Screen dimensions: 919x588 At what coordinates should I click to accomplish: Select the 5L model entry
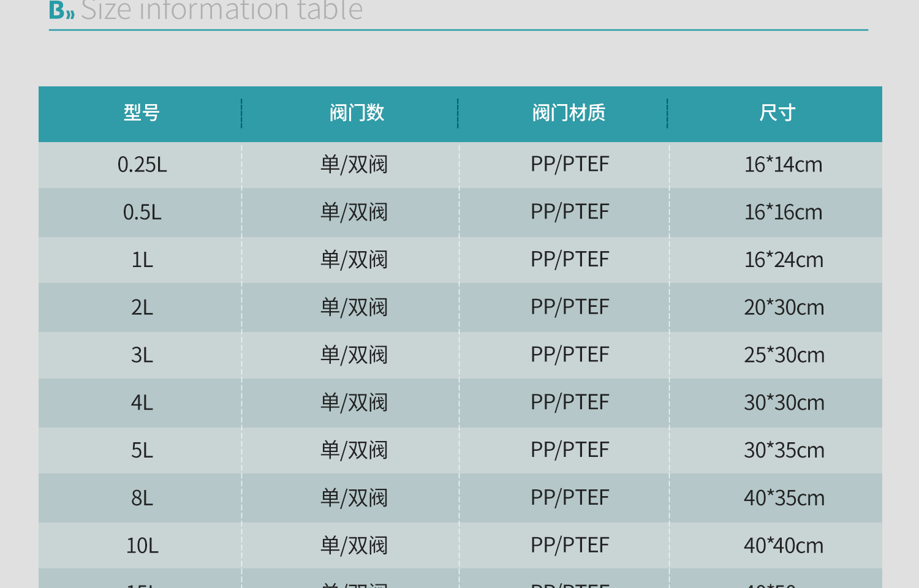point(142,451)
